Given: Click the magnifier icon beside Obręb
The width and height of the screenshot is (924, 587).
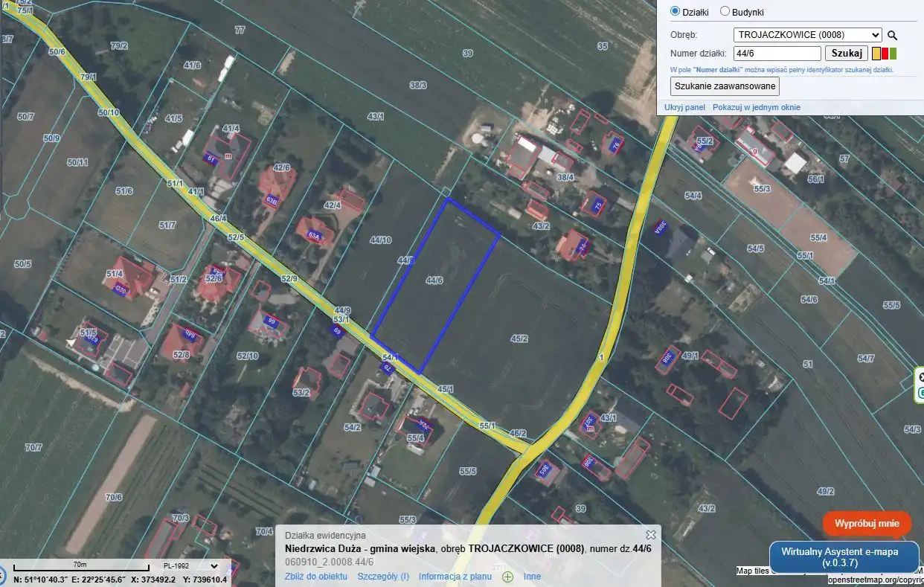Looking at the screenshot, I should 893,35.
